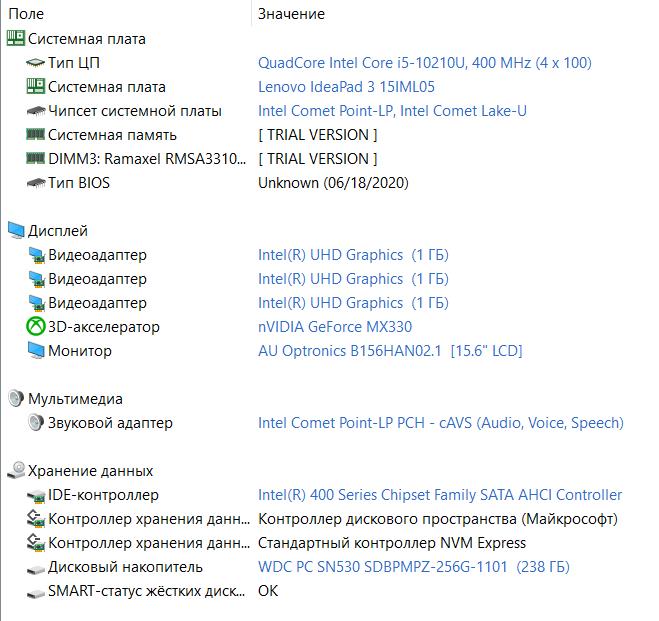The width and height of the screenshot is (659, 621).
Task: Click the CPU chip icon next to Тип ЦП
Action: coord(36,63)
